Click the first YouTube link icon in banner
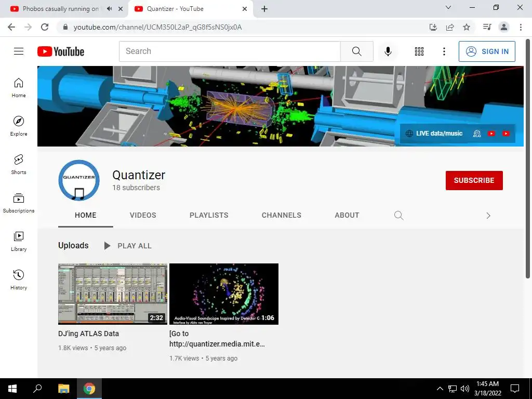The height and width of the screenshot is (399, 532). [491, 134]
